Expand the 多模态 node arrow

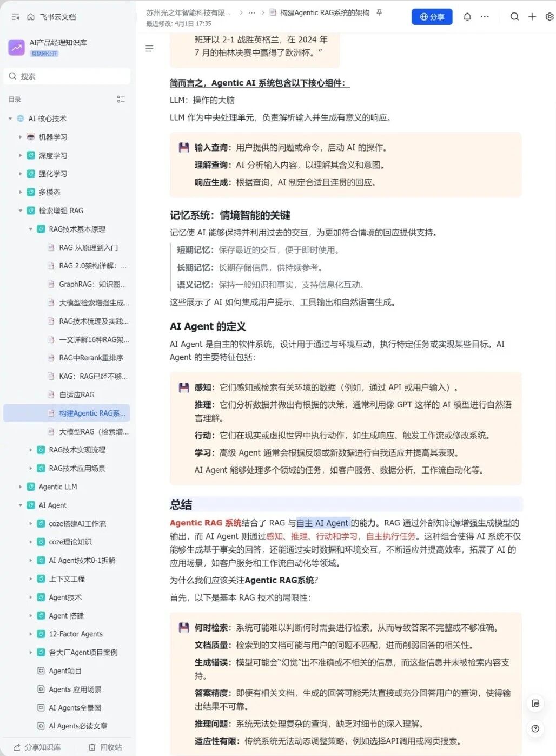point(20,192)
